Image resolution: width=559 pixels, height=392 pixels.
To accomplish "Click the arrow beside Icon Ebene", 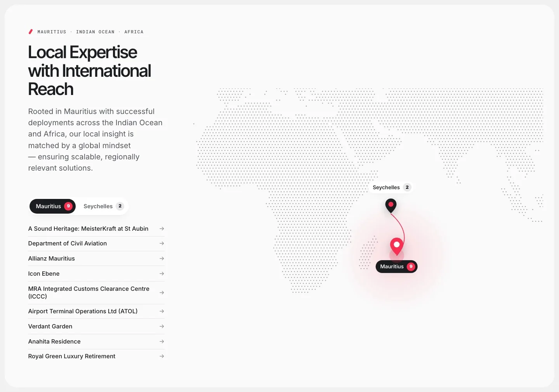I will [162, 274].
